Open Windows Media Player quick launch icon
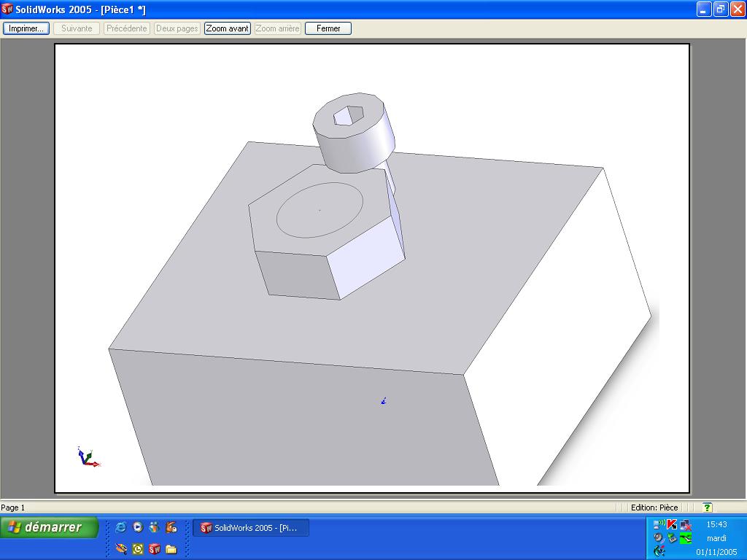Screen dimensions: 747x560 coord(137,527)
